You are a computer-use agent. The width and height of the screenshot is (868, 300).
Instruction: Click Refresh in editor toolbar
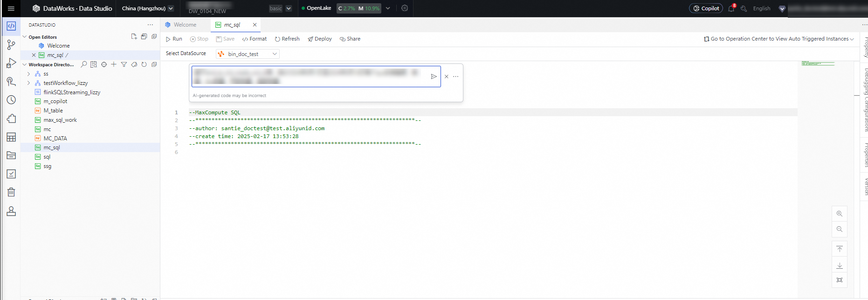(287, 39)
